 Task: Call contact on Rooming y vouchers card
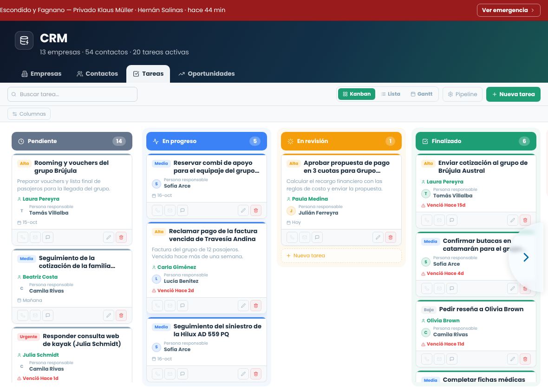coord(23,237)
